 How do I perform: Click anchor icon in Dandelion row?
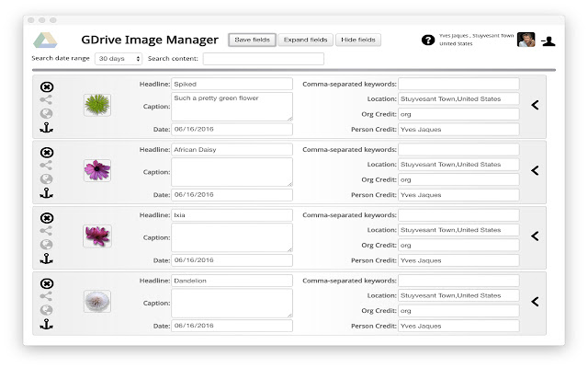(x=47, y=325)
